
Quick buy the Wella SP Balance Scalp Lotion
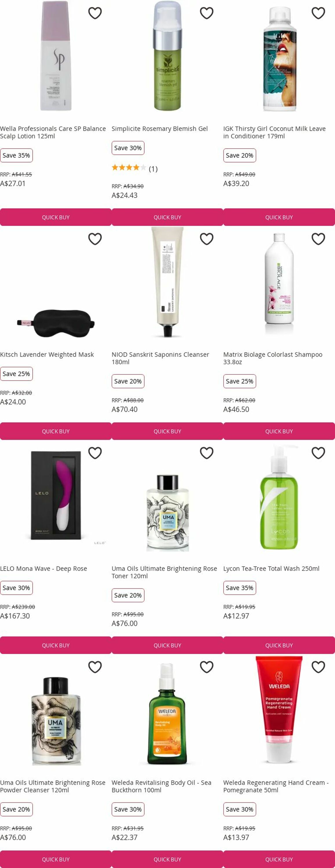(56, 217)
